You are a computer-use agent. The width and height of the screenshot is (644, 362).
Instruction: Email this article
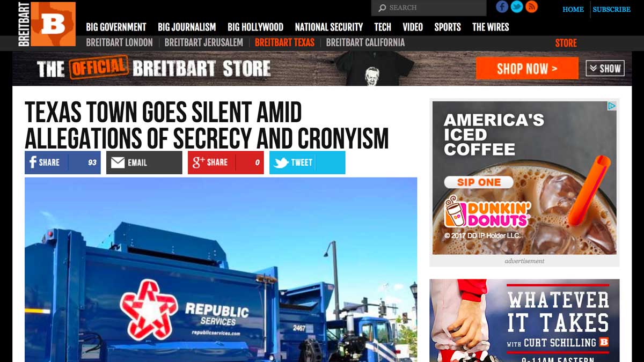click(144, 162)
